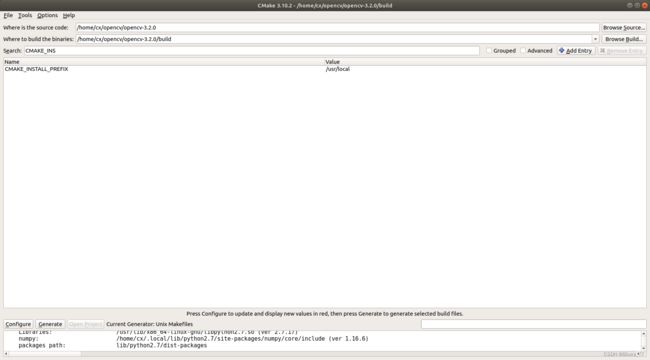Click the build binaries path field
The image size is (650, 360).
[334, 39]
